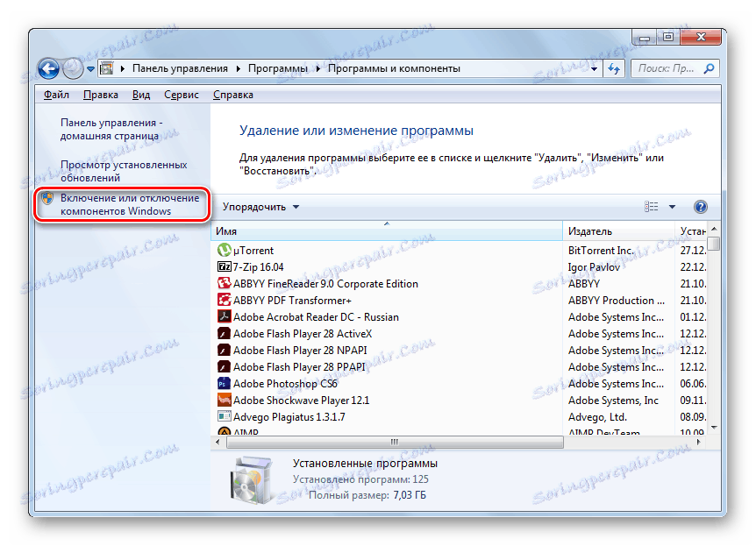Click the 7-Zip 16.04 icon
Viewport: 756px width, 546px height.
pyautogui.click(x=225, y=266)
